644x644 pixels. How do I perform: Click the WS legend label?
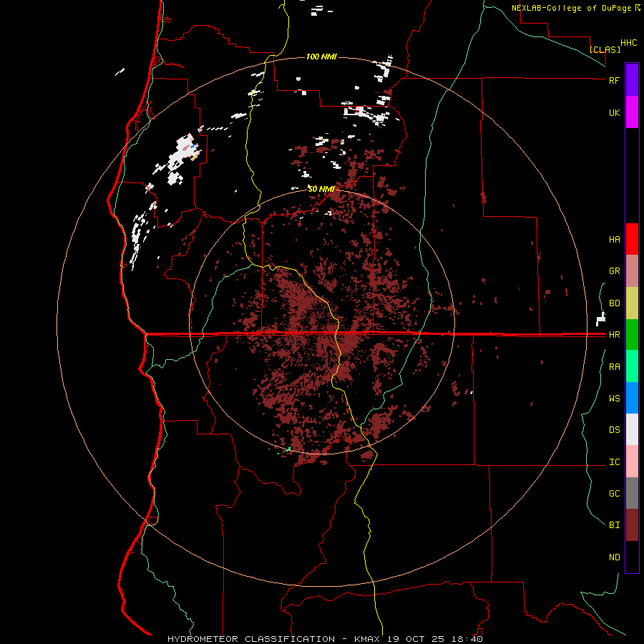point(614,398)
